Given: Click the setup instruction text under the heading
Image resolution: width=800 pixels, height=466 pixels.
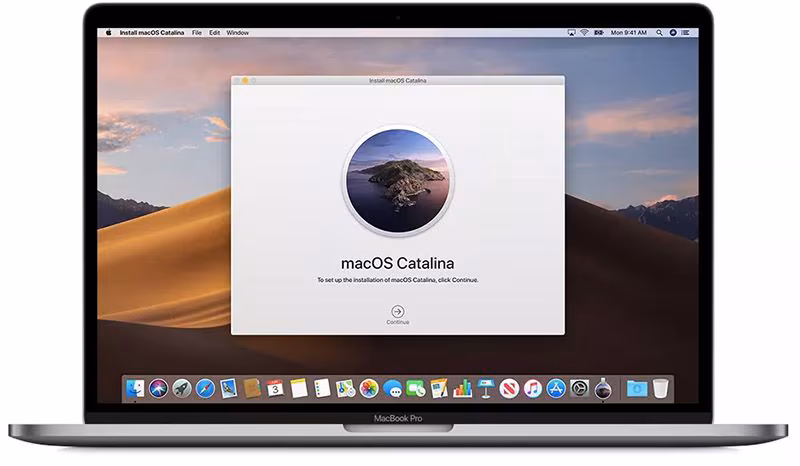Looking at the screenshot, I should [x=398, y=280].
